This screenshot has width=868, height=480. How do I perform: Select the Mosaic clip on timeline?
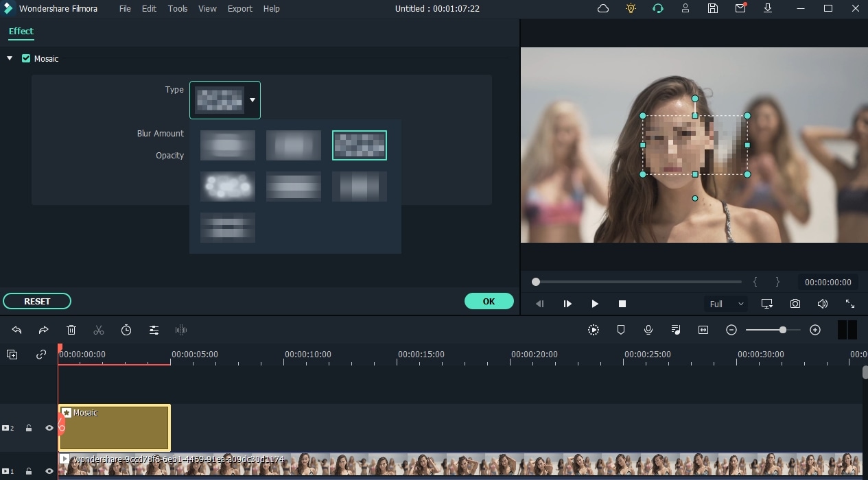(115, 428)
